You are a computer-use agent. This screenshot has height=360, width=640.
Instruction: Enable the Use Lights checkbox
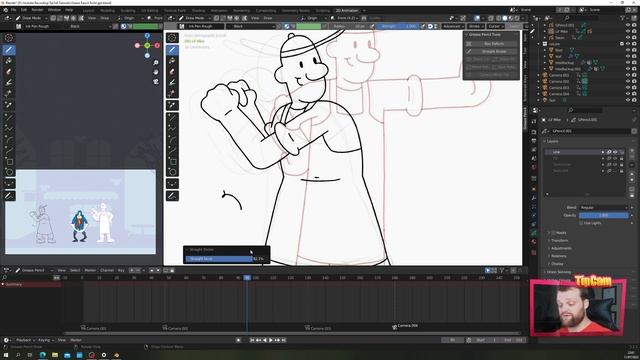coord(581,223)
